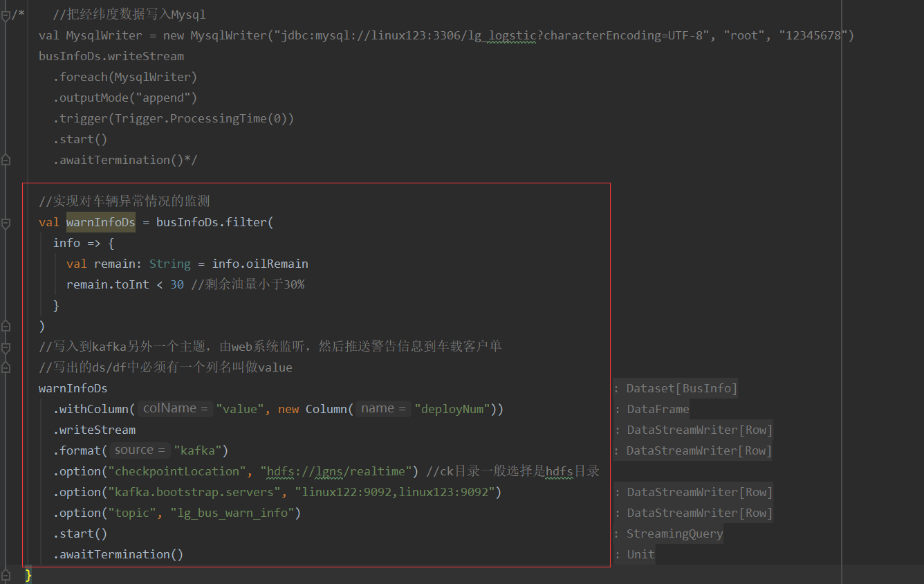Click the "12345678" password string
This screenshot has height=584, width=924.
[x=813, y=35]
